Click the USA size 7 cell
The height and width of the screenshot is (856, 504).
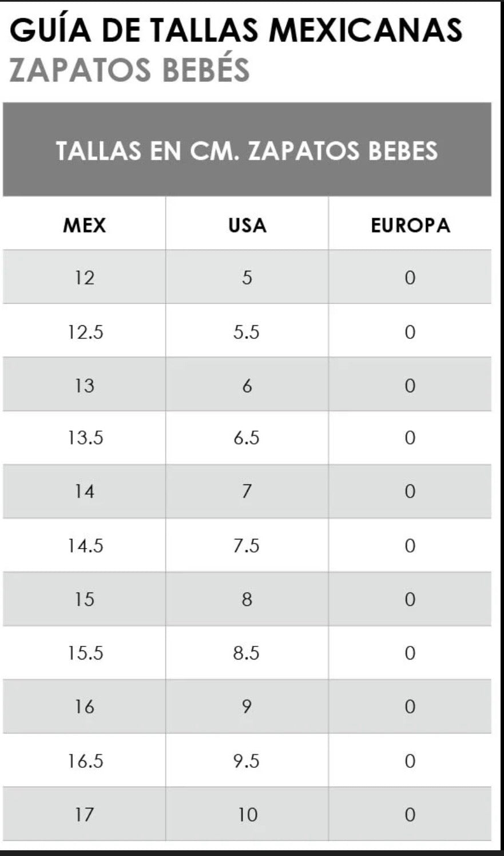pos(247,491)
